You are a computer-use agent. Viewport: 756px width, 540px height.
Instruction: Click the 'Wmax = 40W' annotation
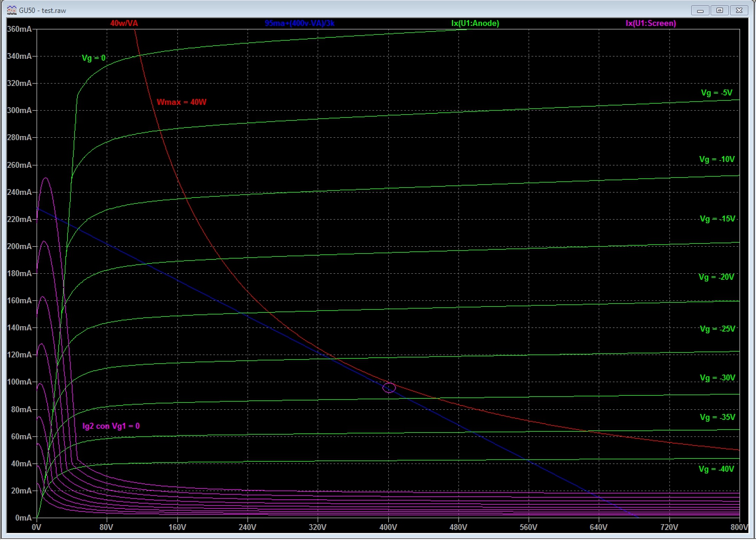(x=181, y=102)
